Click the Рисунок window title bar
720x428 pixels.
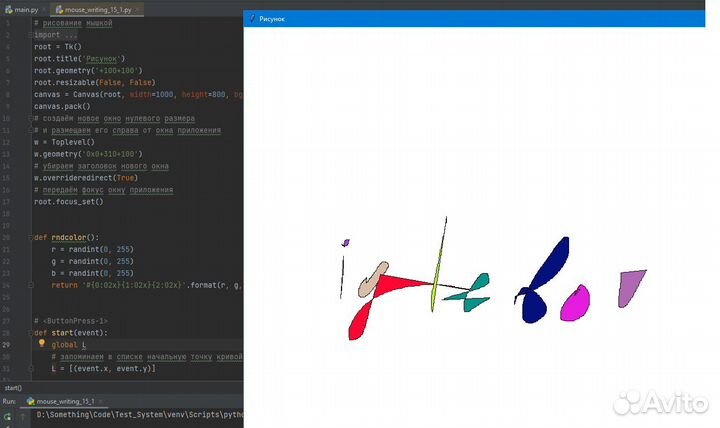[x=474, y=18]
